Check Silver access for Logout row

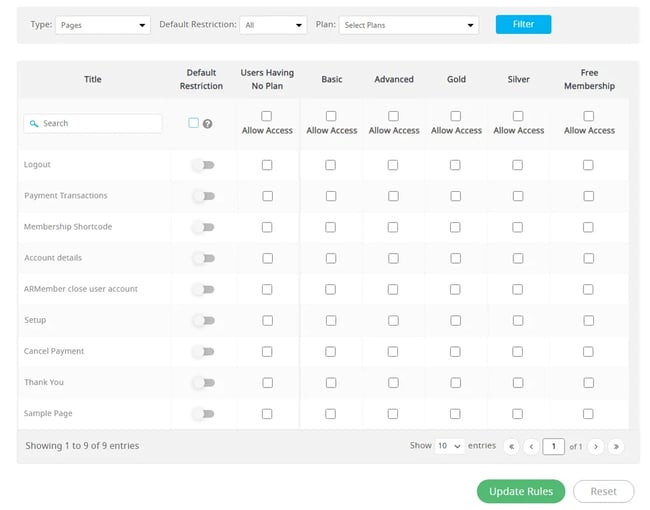(517, 165)
